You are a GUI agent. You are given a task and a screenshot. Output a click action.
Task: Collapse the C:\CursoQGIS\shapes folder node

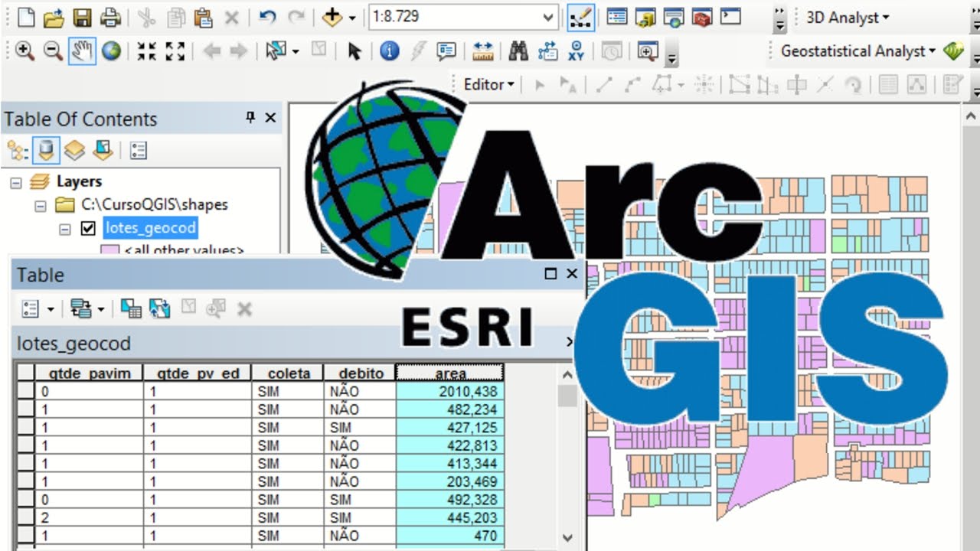(40, 205)
